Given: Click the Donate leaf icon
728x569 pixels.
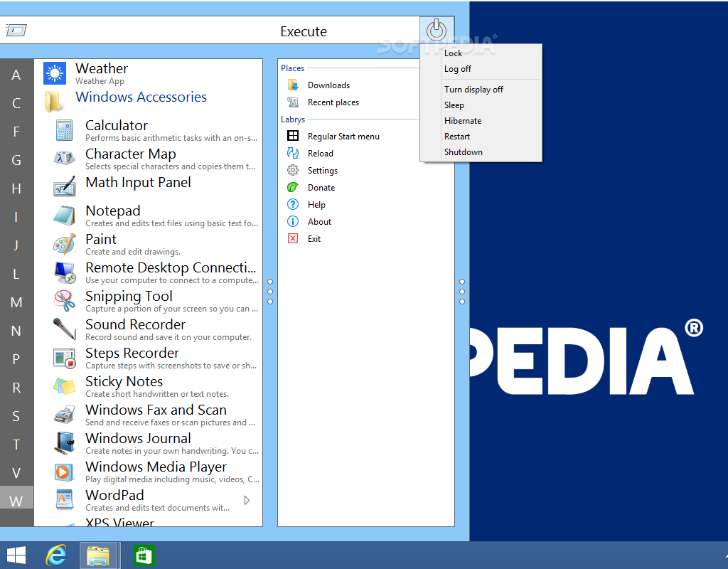Looking at the screenshot, I should [293, 187].
